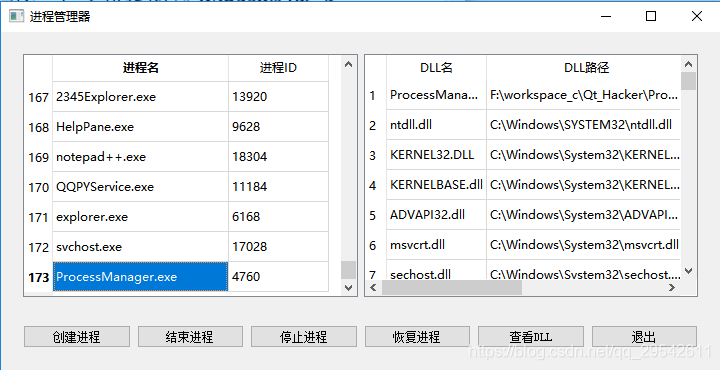Select KERNELBASE.dll name cell
The height and width of the screenshot is (370, 720).
coord(436,185)
